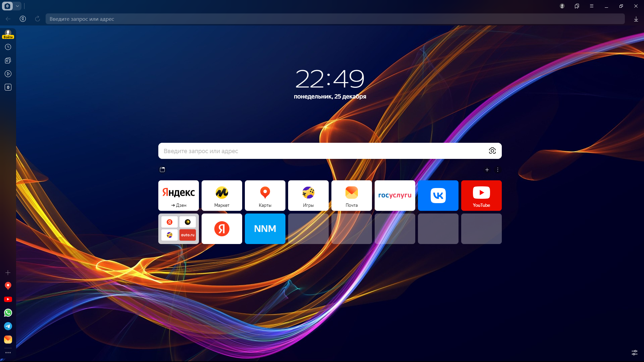Add a new site with the plus button
The width and height of the screenshot is (644, 362).
click(x=487, y=170)
